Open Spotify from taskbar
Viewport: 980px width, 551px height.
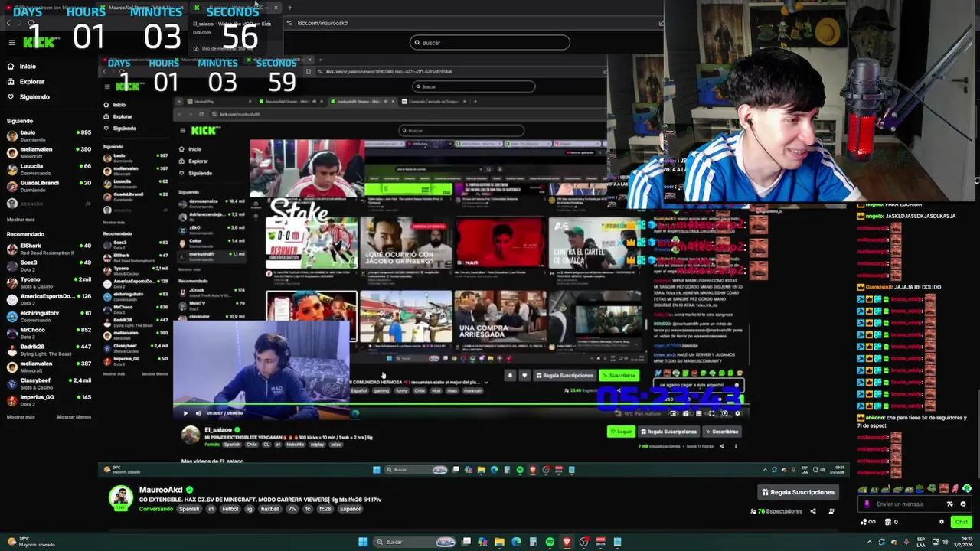pyautogui.click(x=550, y=542)
